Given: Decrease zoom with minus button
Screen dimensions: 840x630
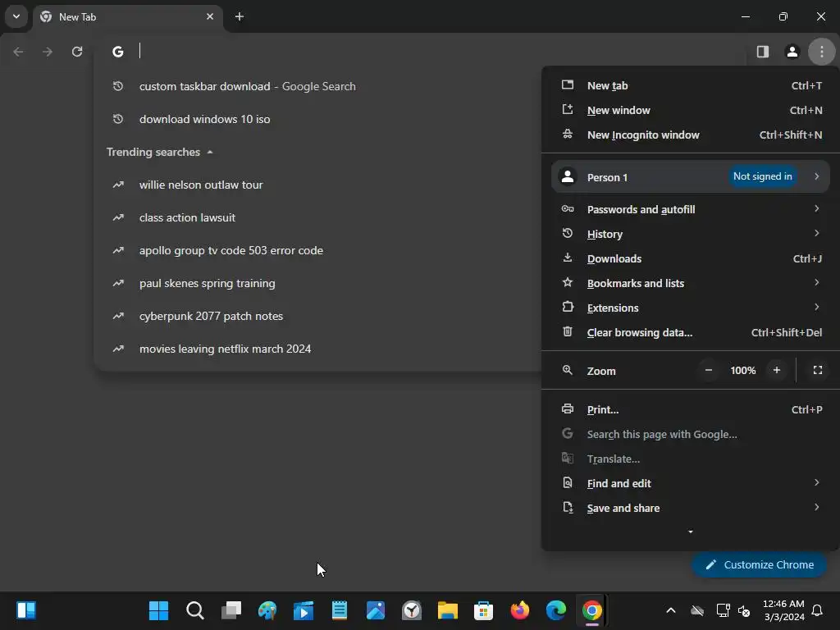Looking at the screenshot, I should point(708,370).
